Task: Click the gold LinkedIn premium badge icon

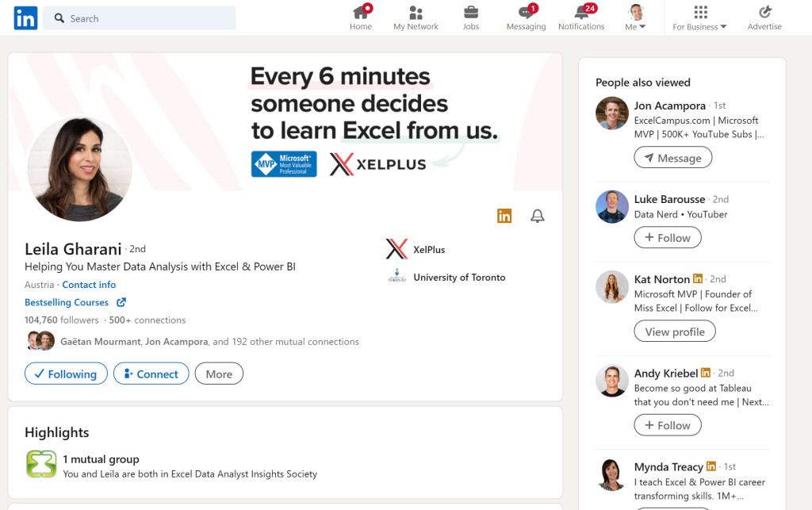Action: tap(504, 216)
